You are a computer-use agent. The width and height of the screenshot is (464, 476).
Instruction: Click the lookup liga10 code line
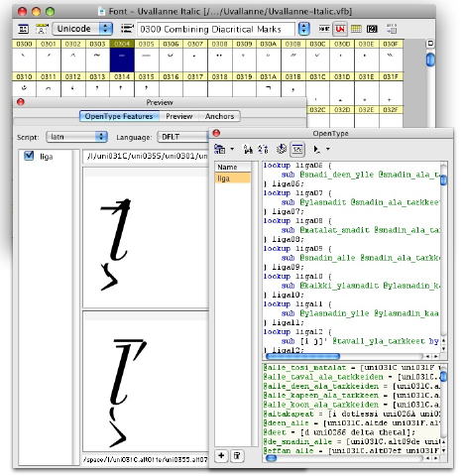[296, 276]
